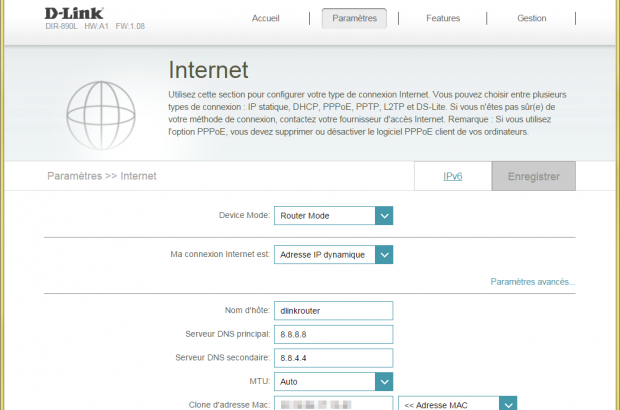Click the teal arrow beside MTU Auto

(x=383, y=381)
